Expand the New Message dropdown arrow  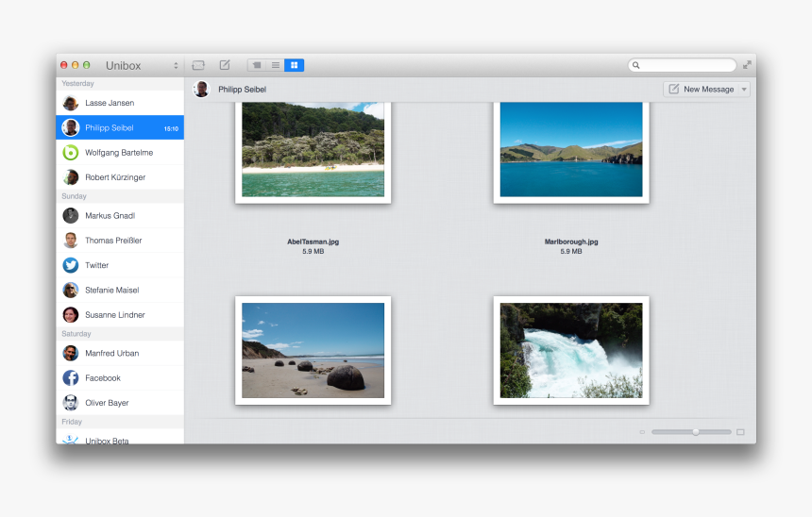point(744,89)
